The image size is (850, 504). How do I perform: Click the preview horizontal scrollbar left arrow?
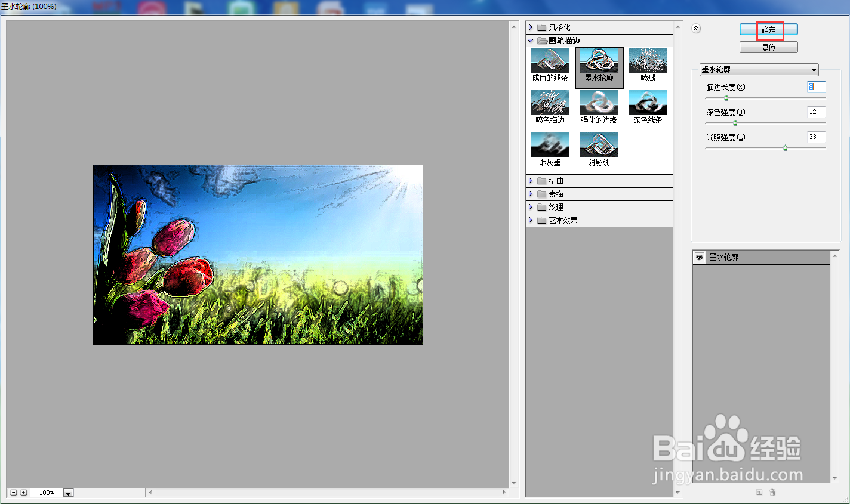click(x=150, y=493)
